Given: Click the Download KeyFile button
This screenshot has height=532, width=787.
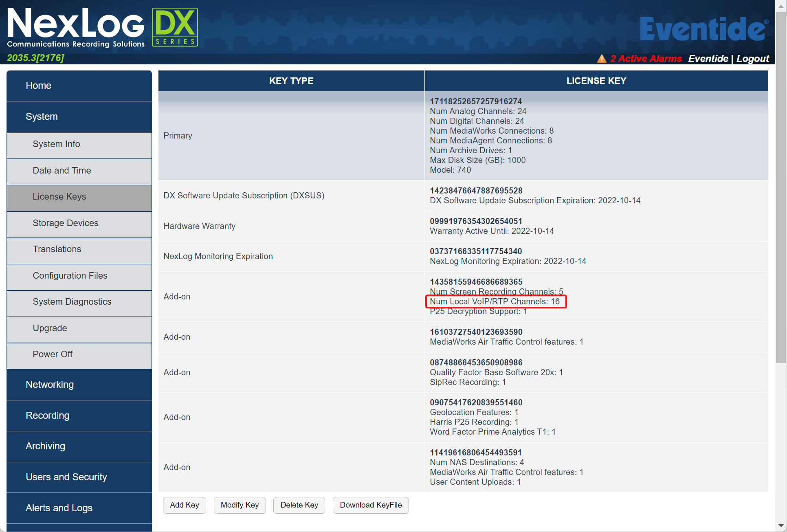Looking at the screenshot, I should pos(370,505).
